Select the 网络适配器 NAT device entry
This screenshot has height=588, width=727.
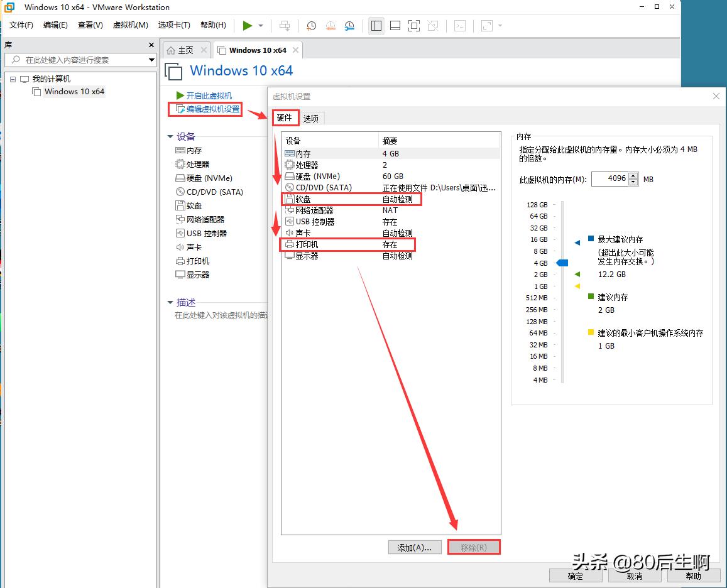click(x=314, y=210)
